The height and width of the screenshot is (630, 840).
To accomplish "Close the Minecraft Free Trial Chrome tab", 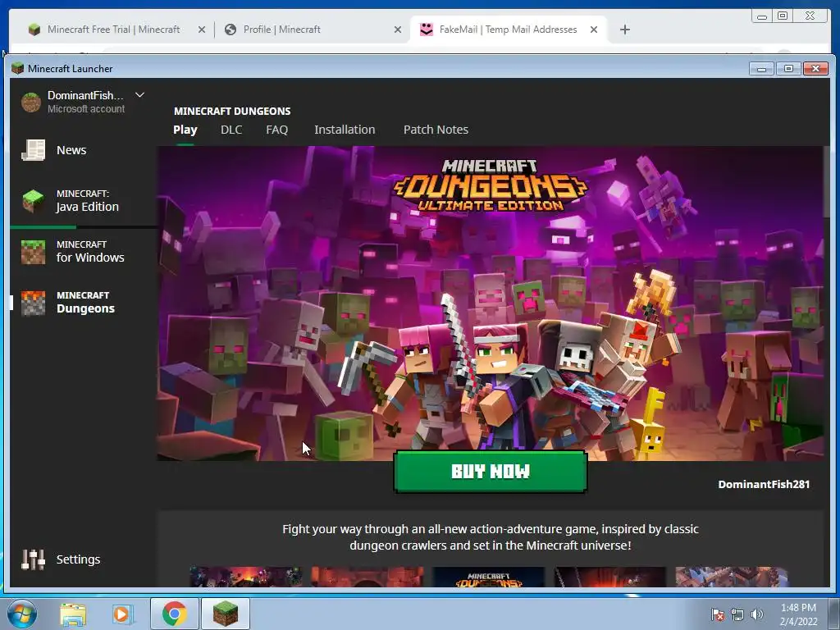I will [x=202, y=30].
